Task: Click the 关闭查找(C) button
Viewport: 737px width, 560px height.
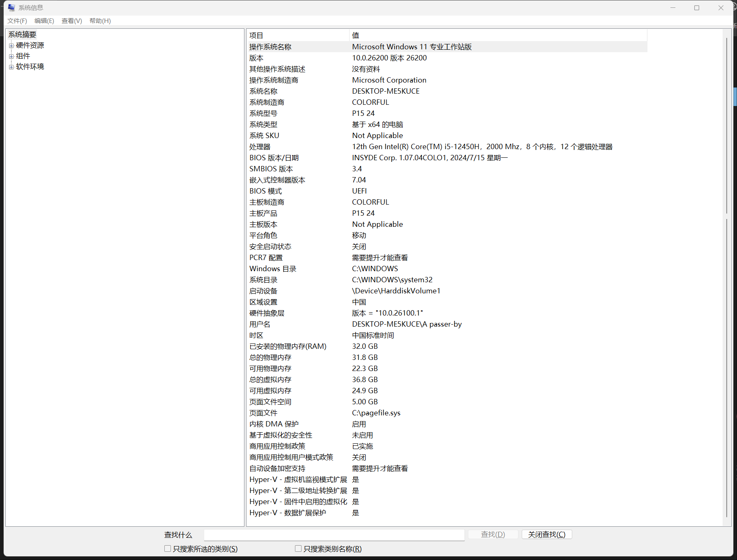Action: [x=547, y=535]
